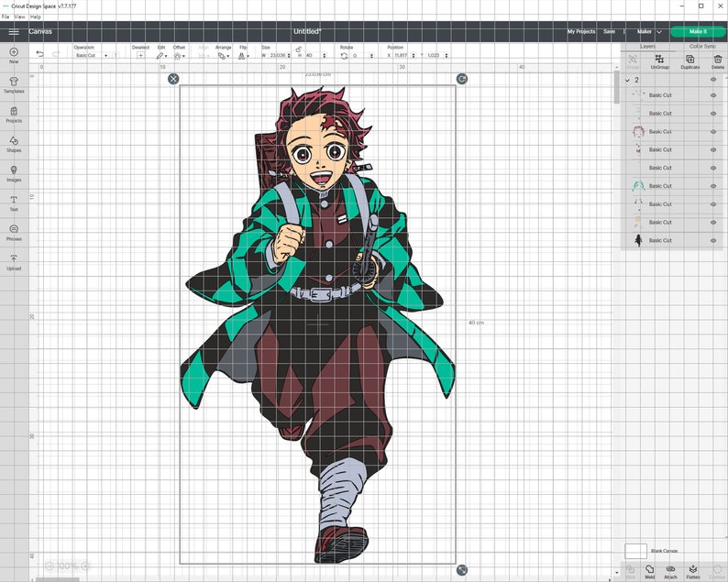Image resolution: width=728 pixels, height=582 pixels.
Task: Click the canvas horizontal scrollbar
Action: click(58, 579)
